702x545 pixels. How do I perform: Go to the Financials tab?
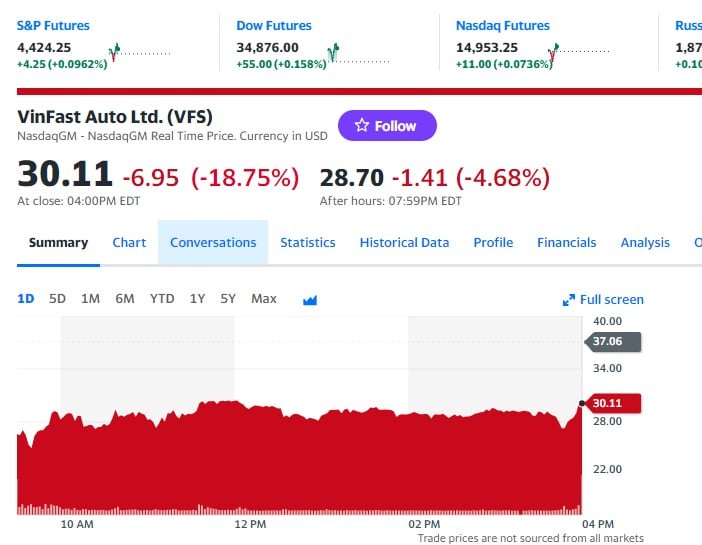pyautogui.click(x=566, y=242)
